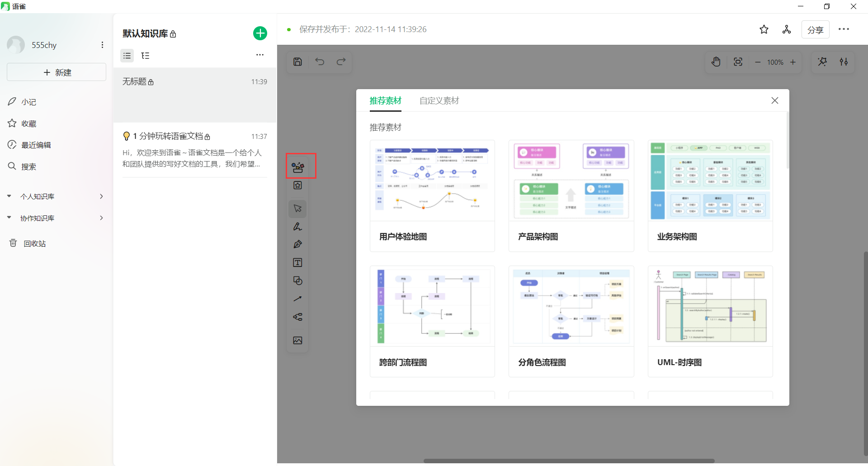Open the more options ellipsis in header

coord(844,29)
